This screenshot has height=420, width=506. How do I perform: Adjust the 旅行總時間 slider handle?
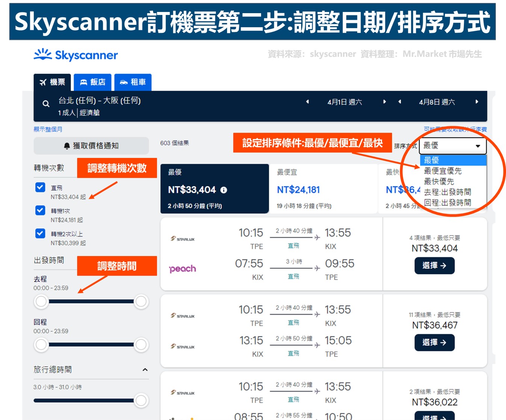(x=141, y=400)
